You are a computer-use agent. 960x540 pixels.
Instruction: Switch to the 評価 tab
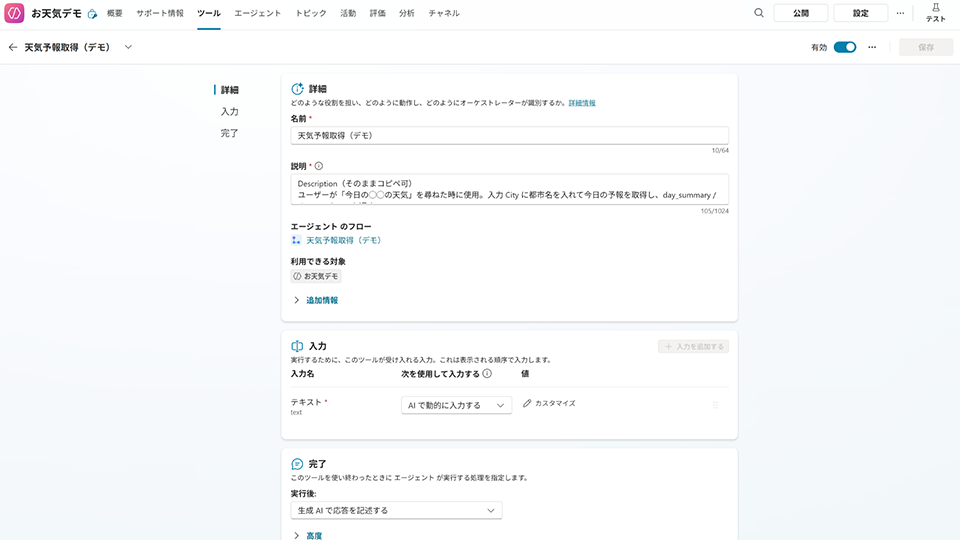378,13
